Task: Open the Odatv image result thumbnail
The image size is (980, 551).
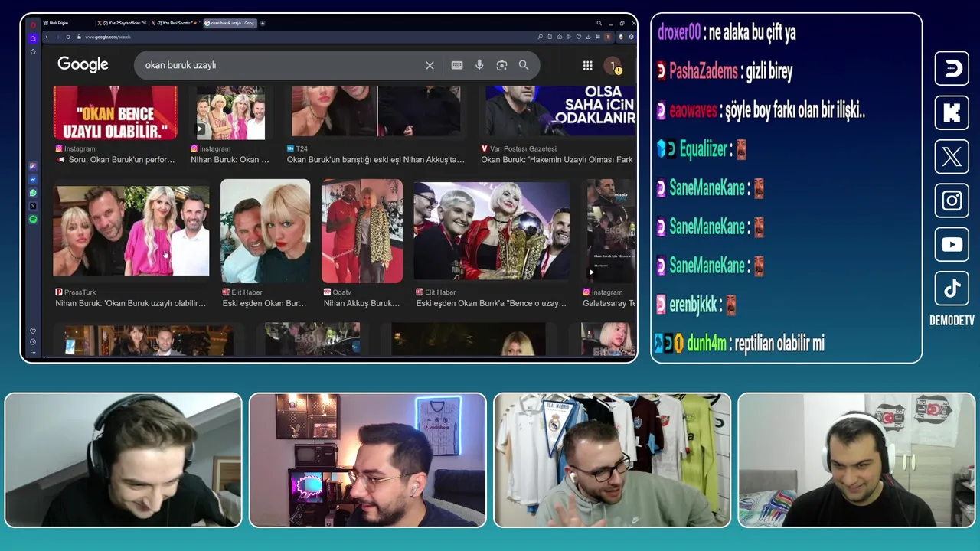Action: 362,231
